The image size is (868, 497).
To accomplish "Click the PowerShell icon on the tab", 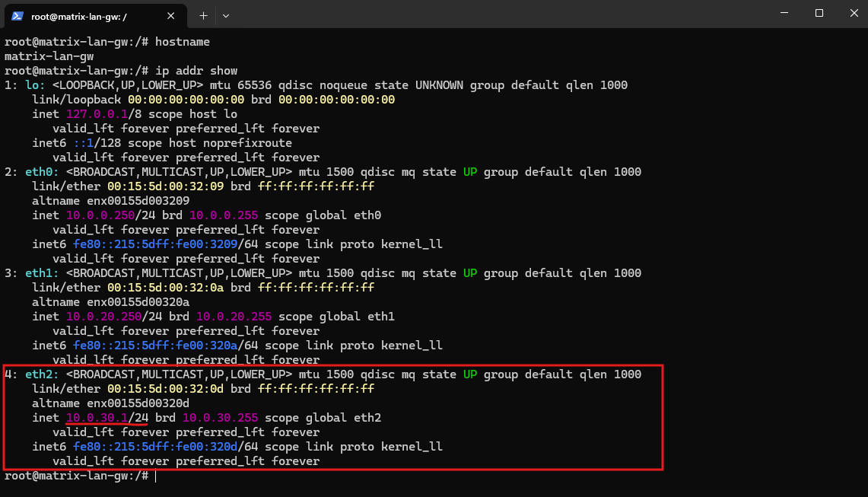I will point(17,16).
